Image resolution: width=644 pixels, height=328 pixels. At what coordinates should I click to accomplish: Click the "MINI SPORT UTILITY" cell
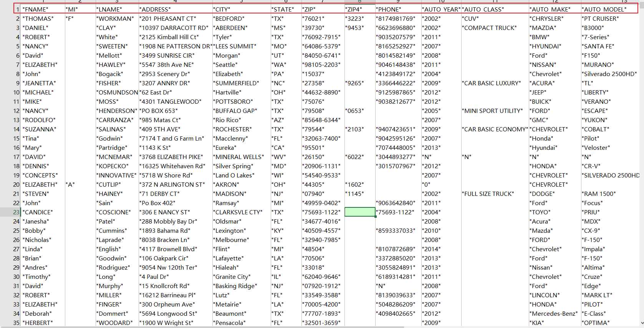tap(495, 111)
